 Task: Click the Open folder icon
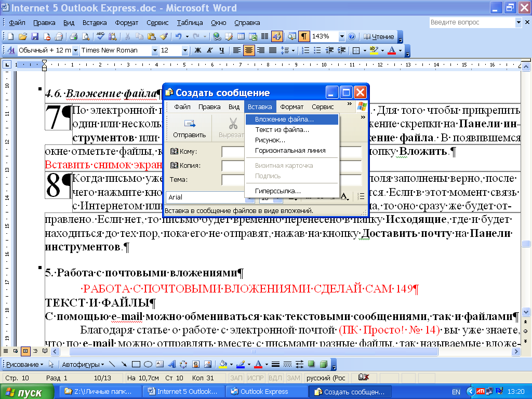[22, 37]
